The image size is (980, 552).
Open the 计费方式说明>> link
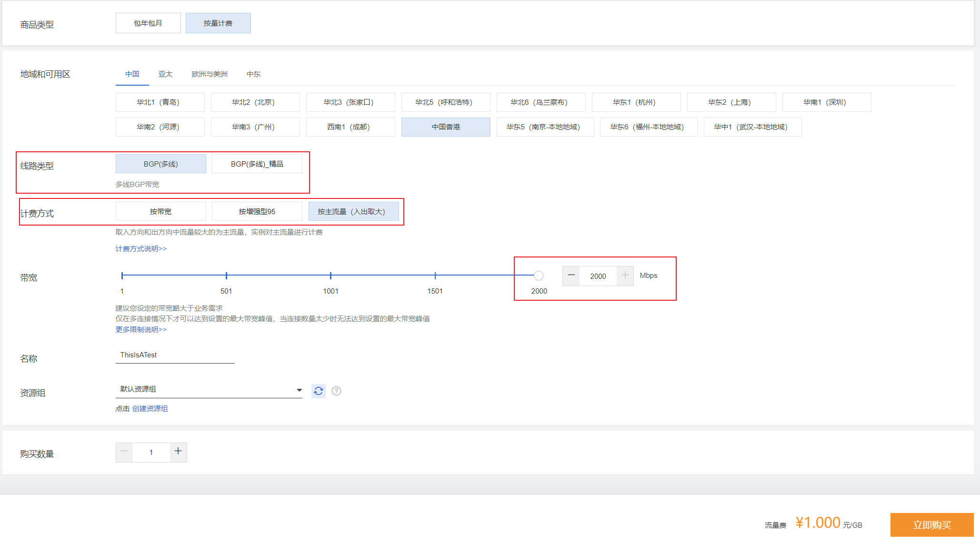tap(141, 249)
